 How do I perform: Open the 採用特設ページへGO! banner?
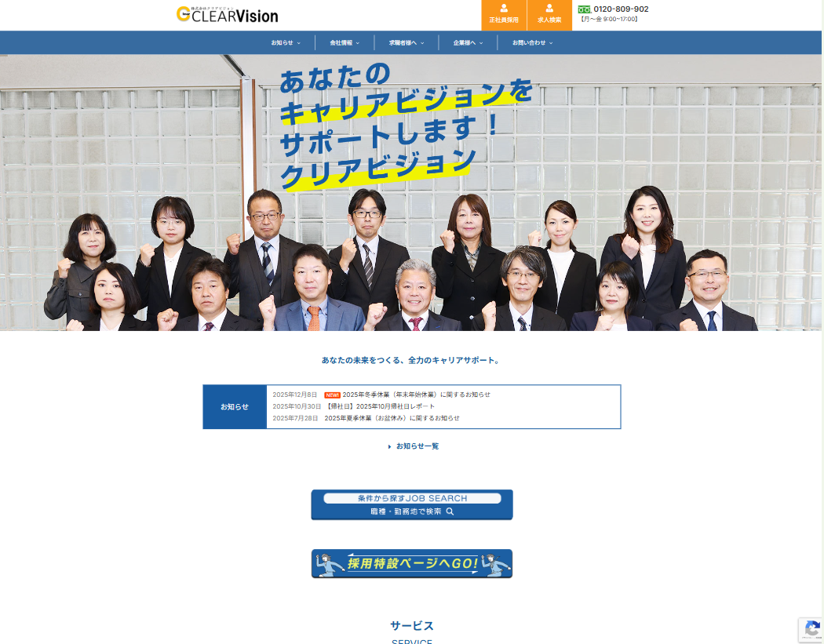coord(412,564)
